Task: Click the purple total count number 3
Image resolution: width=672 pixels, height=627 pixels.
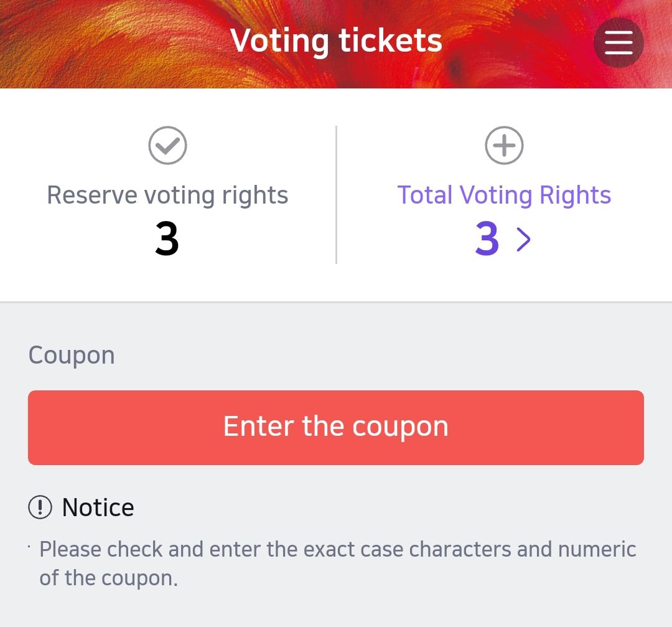Action: click(x=487, y=239)
